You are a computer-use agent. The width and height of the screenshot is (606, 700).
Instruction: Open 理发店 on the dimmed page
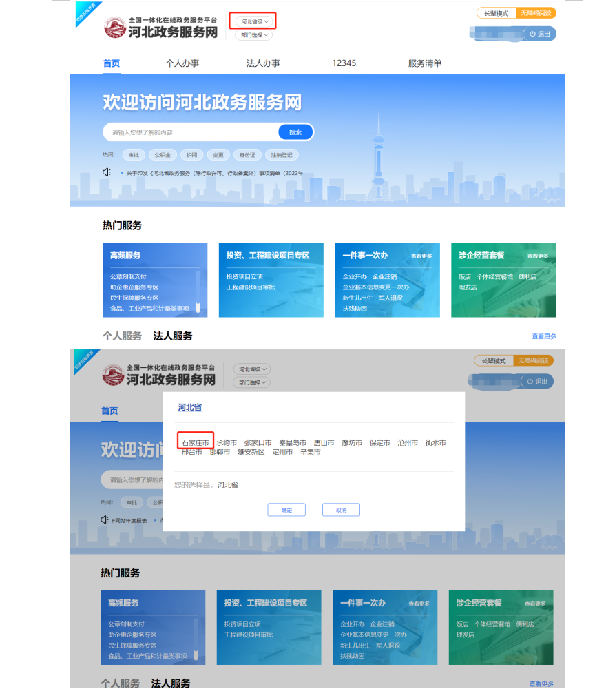466,635
